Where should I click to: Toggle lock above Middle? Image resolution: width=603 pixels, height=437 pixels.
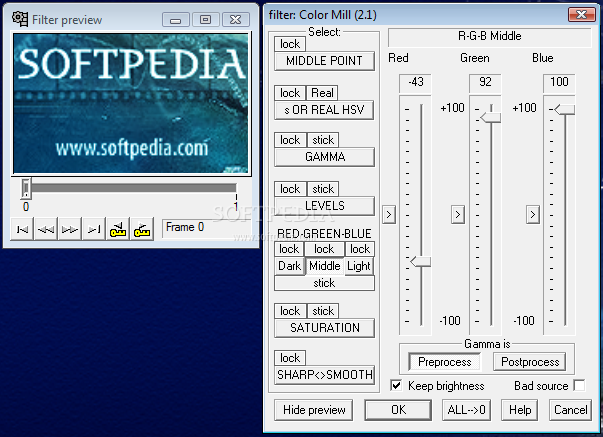point(324,249)
